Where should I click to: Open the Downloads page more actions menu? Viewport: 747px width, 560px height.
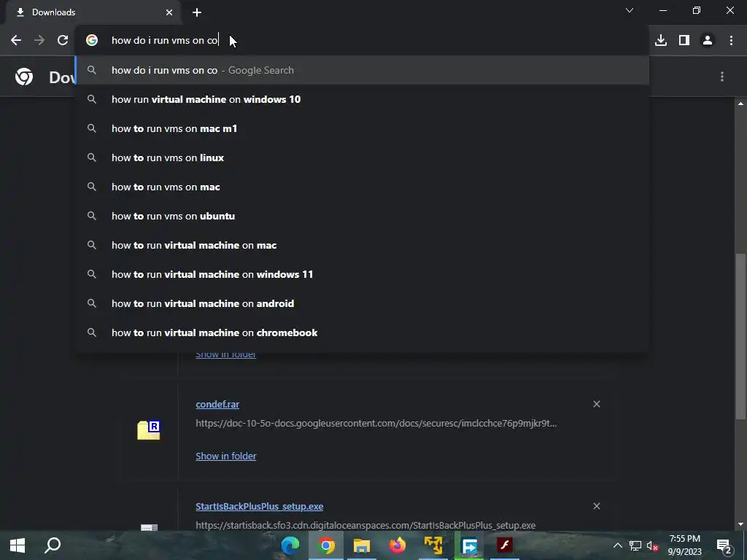pos(722,77)
